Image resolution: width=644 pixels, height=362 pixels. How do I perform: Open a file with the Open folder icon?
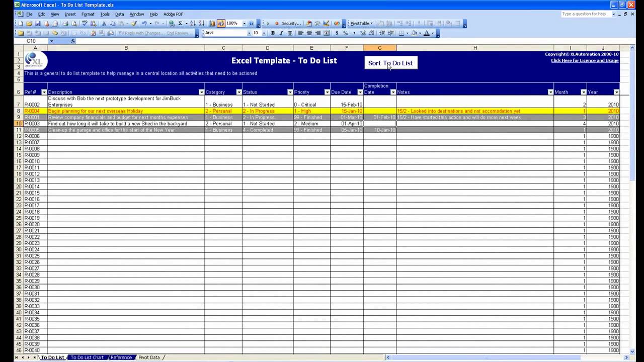click(29, 23)
